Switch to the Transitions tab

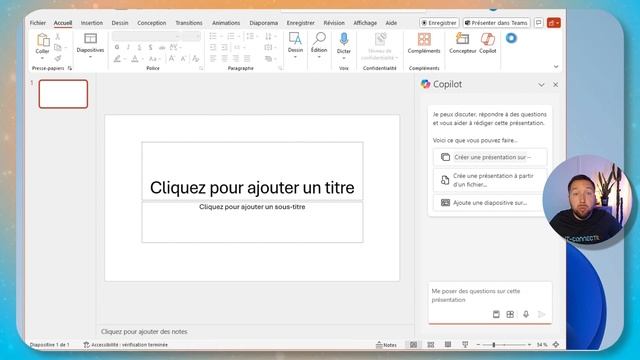click(x=189, y=23)
